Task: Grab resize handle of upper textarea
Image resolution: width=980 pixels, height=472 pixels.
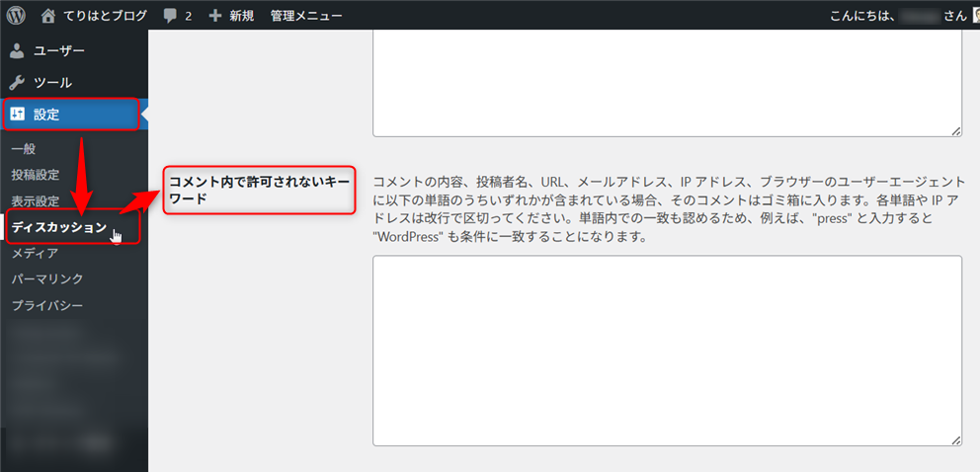Action: click(956, 131)
